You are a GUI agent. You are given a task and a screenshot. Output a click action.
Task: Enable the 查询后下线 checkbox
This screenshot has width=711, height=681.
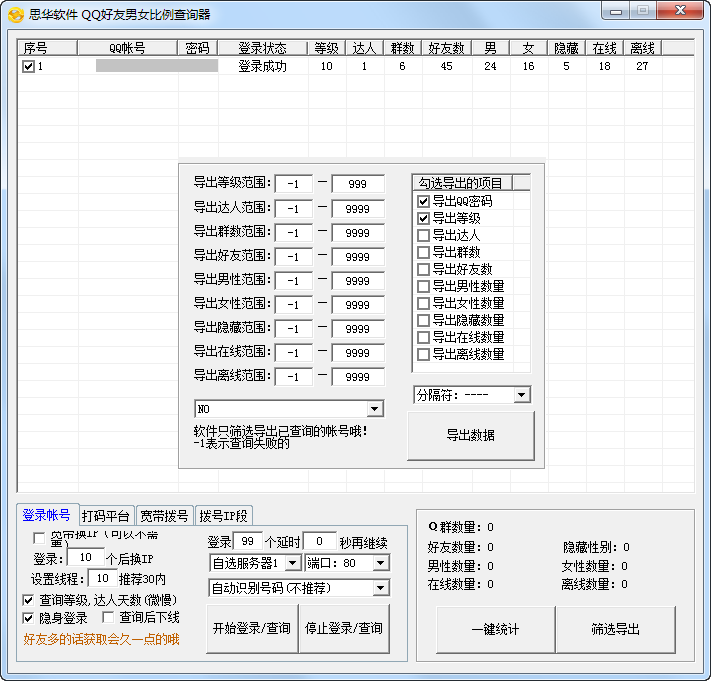[x=109, y=618]
